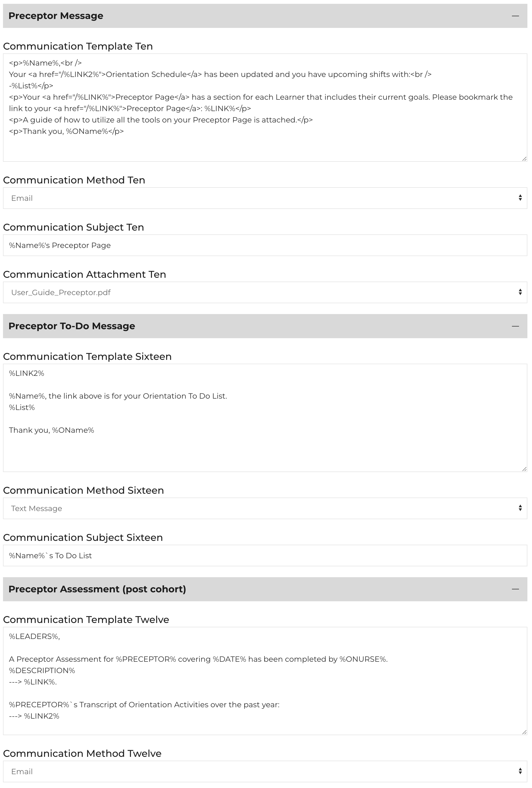Click into Communication Subject Sixteen field

coord(265,556)
